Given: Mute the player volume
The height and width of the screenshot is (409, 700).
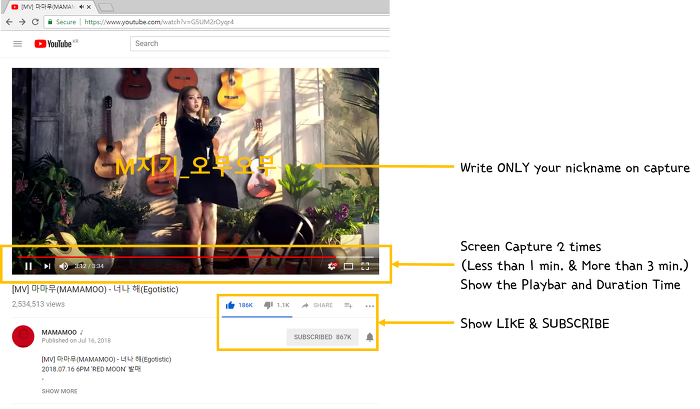Looking at the screenshot, I should [x=64, y=266].
